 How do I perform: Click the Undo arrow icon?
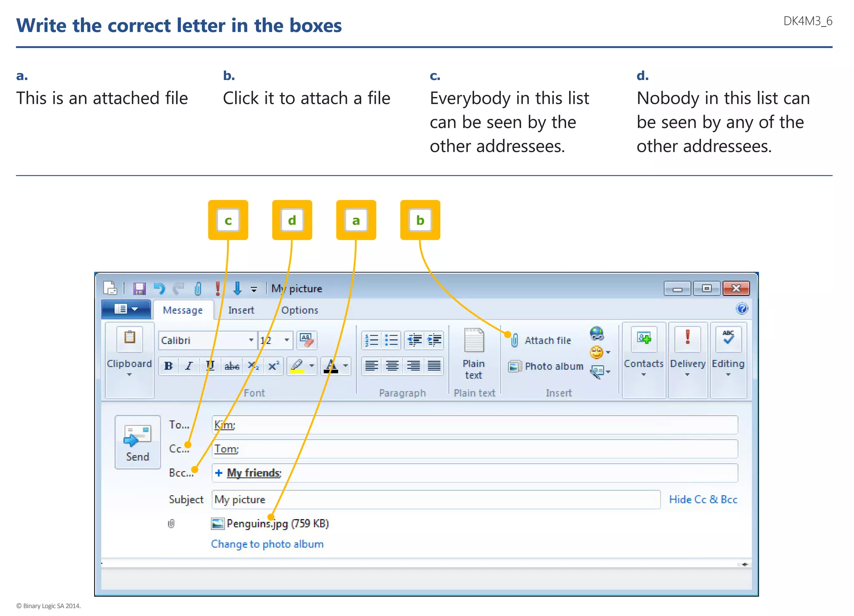(x=159, y=288)
